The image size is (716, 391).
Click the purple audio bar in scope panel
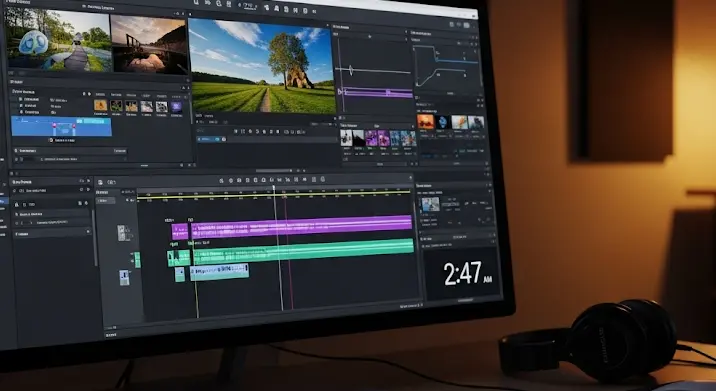click(378, 93)
